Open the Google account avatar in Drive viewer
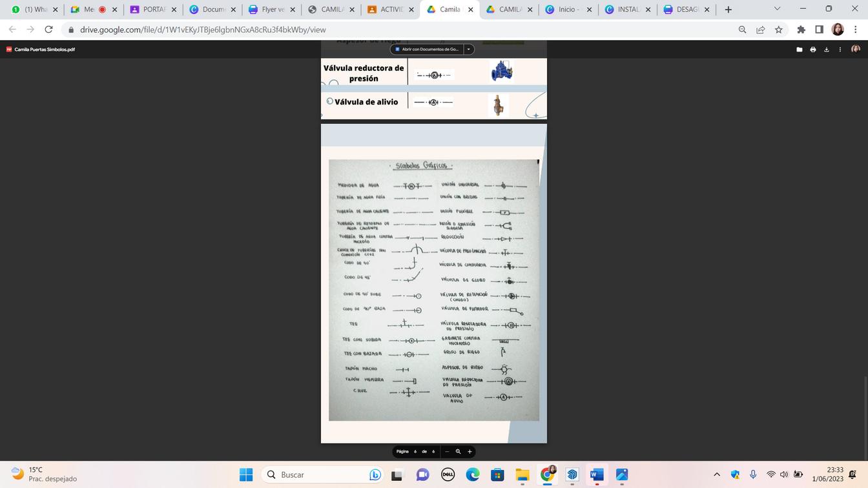Image resolution: width=868 pixels, height=488 pixels. (856, 49)
